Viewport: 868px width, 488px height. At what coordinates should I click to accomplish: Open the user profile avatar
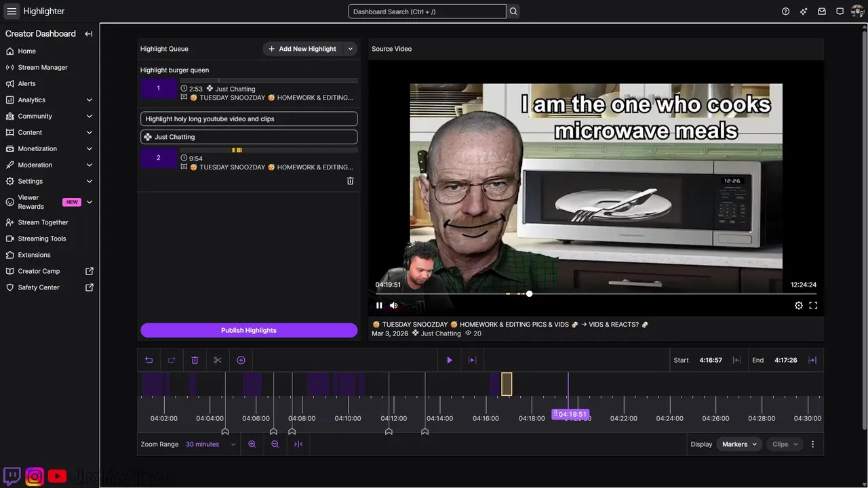(858, 12)
